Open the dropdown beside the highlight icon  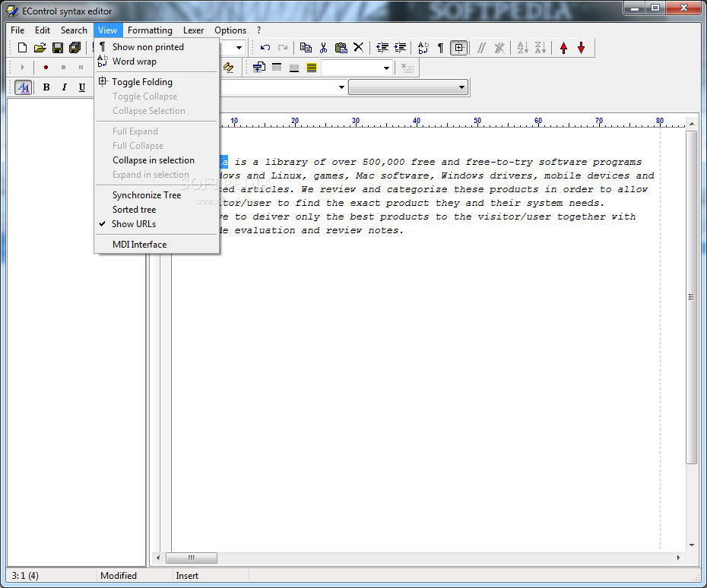(386, 68)
